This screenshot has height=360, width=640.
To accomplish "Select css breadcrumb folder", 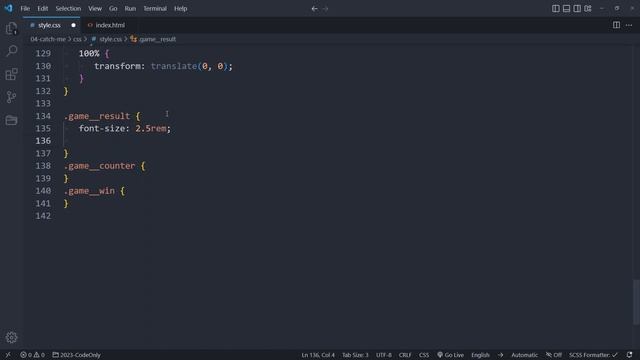I will 77,39.
